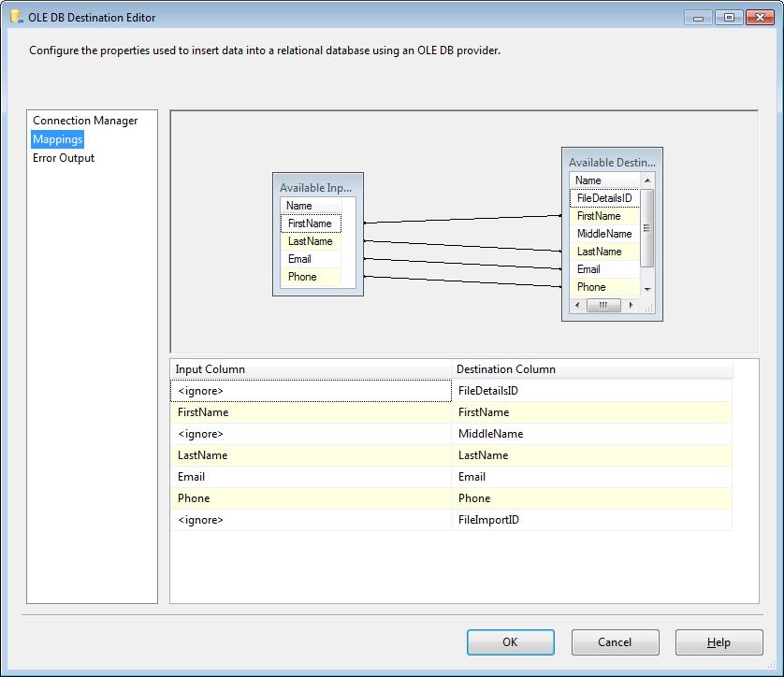This screenshot has height=677, width=784.
Task: Click the down arrow of Available Destinations scrollbar
Action: coord(647,289)
